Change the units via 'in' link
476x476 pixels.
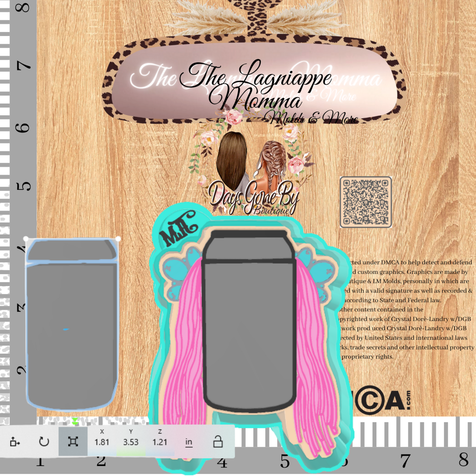pyautogui.click(x=189, y=442)
